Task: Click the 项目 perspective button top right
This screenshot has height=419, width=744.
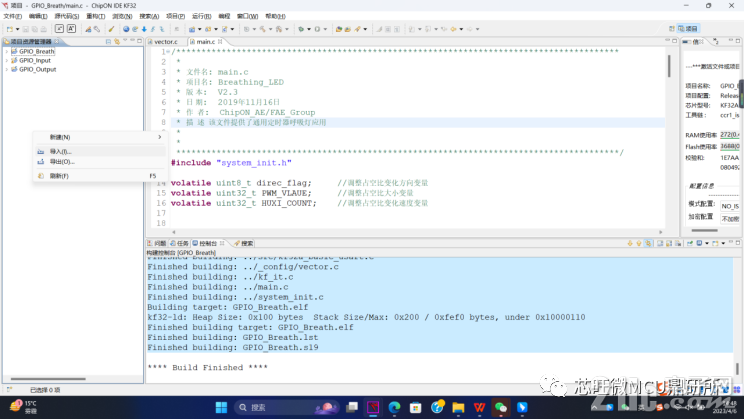Action: (688, 29)
